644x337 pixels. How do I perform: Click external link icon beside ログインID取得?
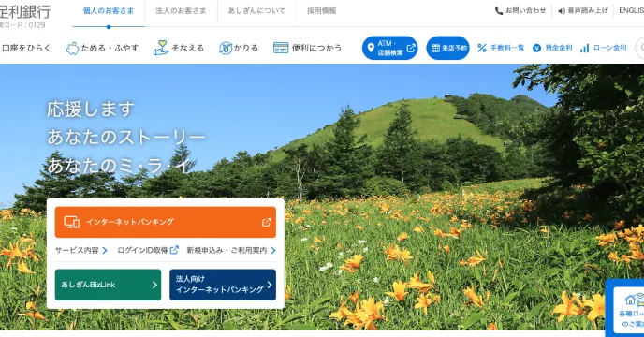(x=174, y=250)
